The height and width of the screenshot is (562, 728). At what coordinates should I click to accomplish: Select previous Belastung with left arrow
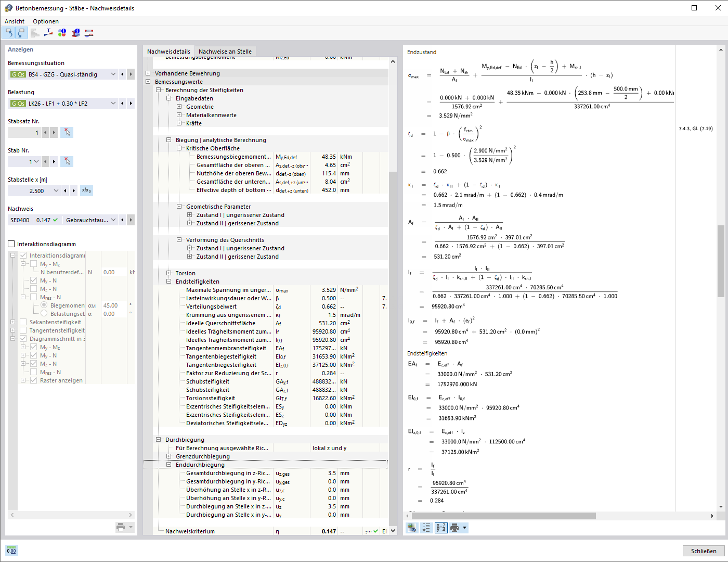pos(122,104)
